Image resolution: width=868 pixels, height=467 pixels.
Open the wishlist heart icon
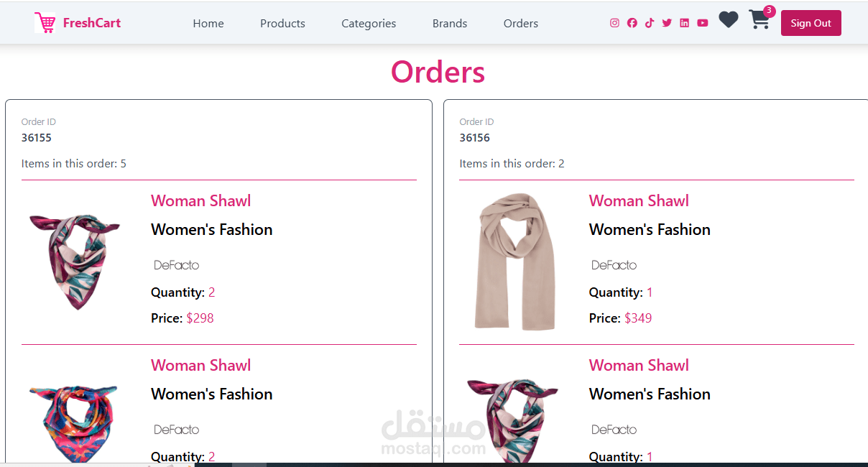point(729,20)
